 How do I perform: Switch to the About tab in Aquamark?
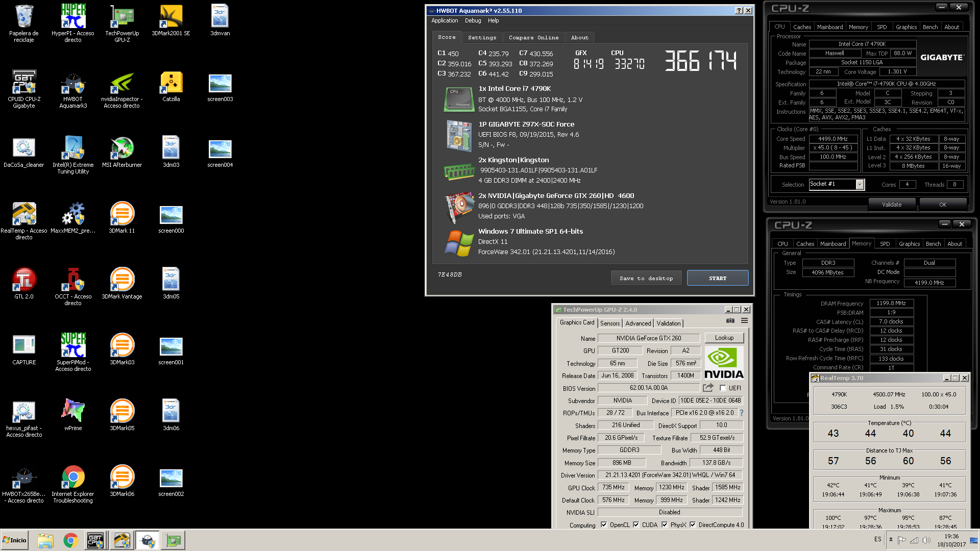coord(579,38)
